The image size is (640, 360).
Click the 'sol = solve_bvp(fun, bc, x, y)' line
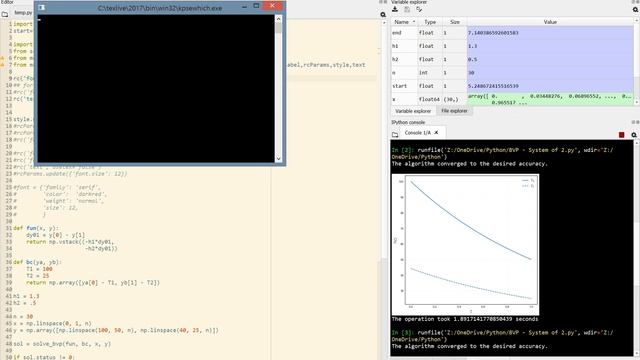click(x=62, y=344)
